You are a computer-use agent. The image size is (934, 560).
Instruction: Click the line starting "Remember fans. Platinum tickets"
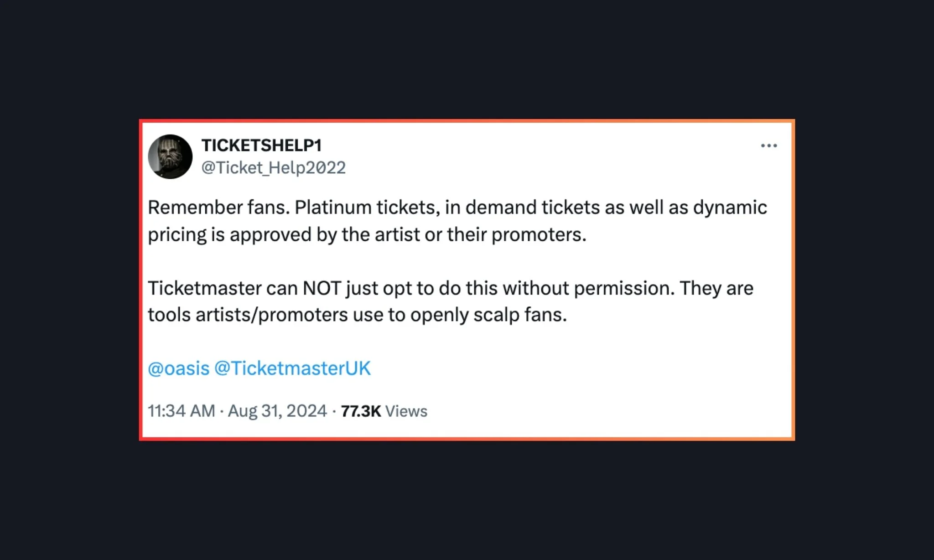pos(457,207)
